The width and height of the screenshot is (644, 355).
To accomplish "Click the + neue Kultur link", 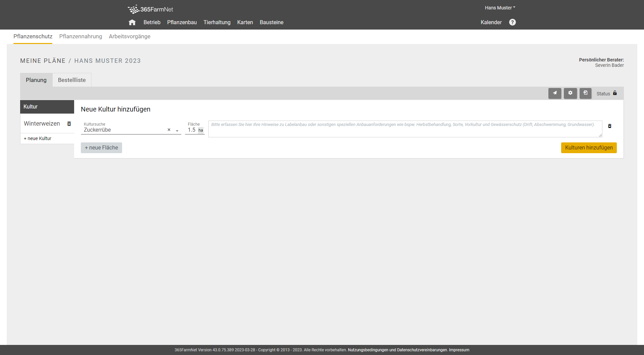I will [x=38, y=138].
